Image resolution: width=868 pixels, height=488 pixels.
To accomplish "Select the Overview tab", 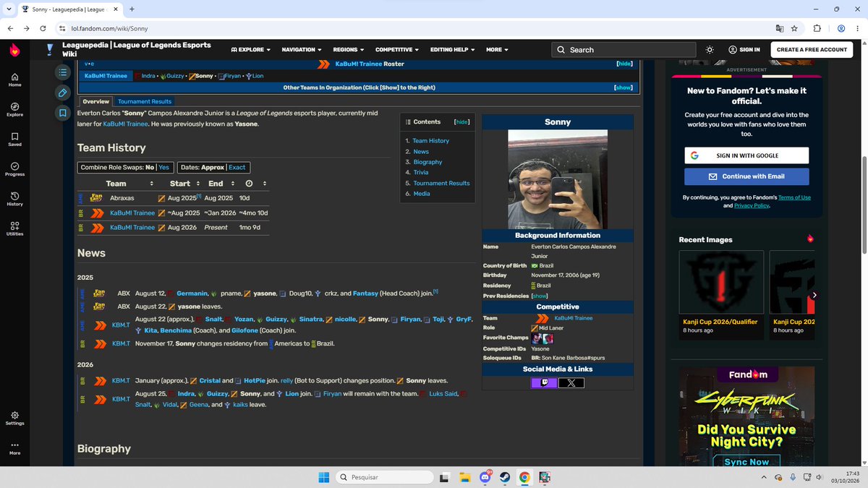I will [x=95, y=101].
